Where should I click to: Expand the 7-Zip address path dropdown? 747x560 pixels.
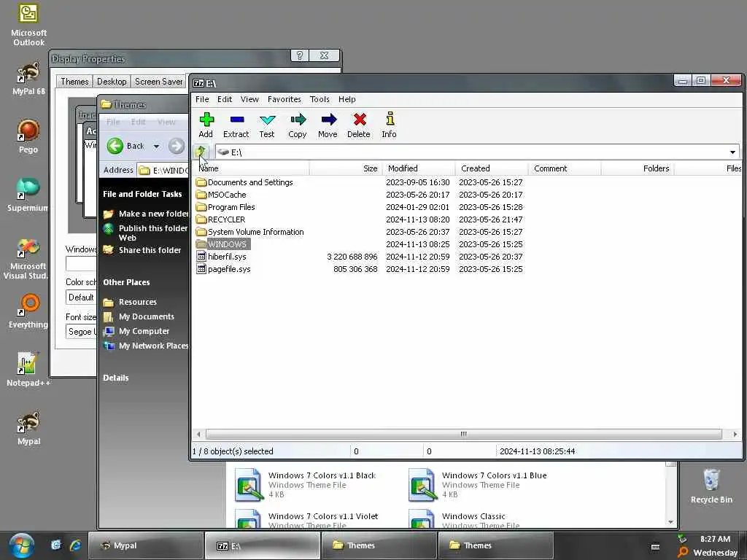coord(732,152)
